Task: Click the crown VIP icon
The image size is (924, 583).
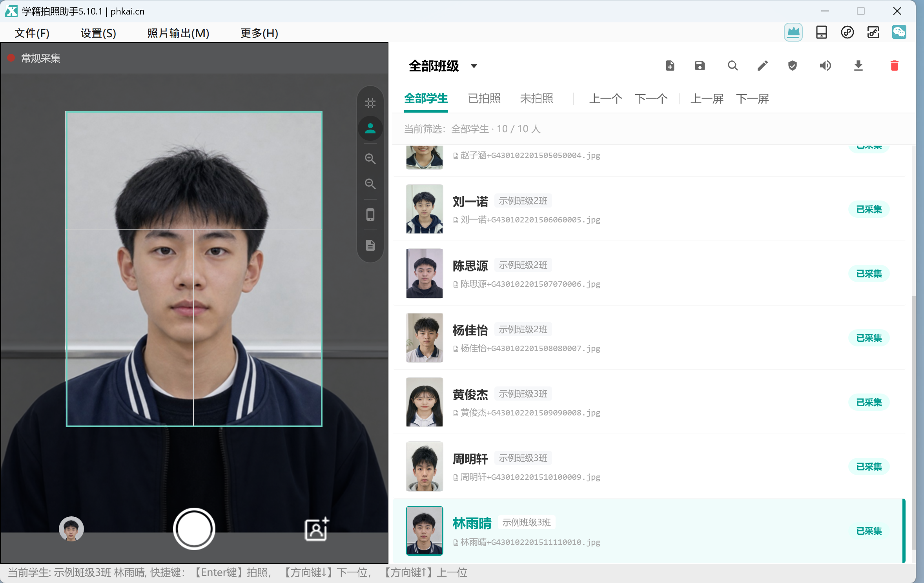Action: 793,32
